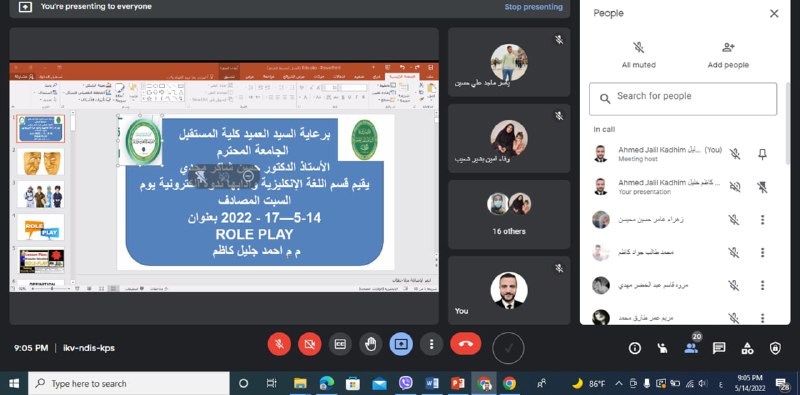Viewport: 800px width, 395px height.
Task: Show hidden system tray icons chevron
Action: pos(618,383)
